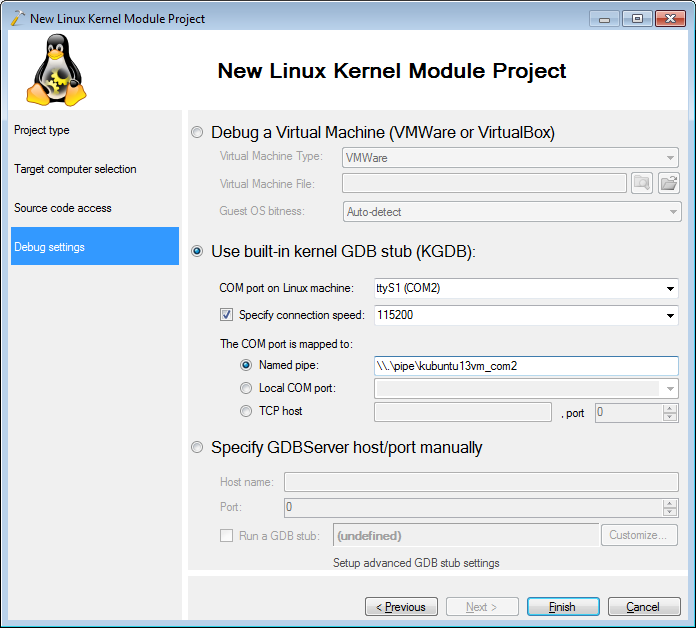Close the wizard window
This screenshot has width=696, height=628.
click(670, 19)
